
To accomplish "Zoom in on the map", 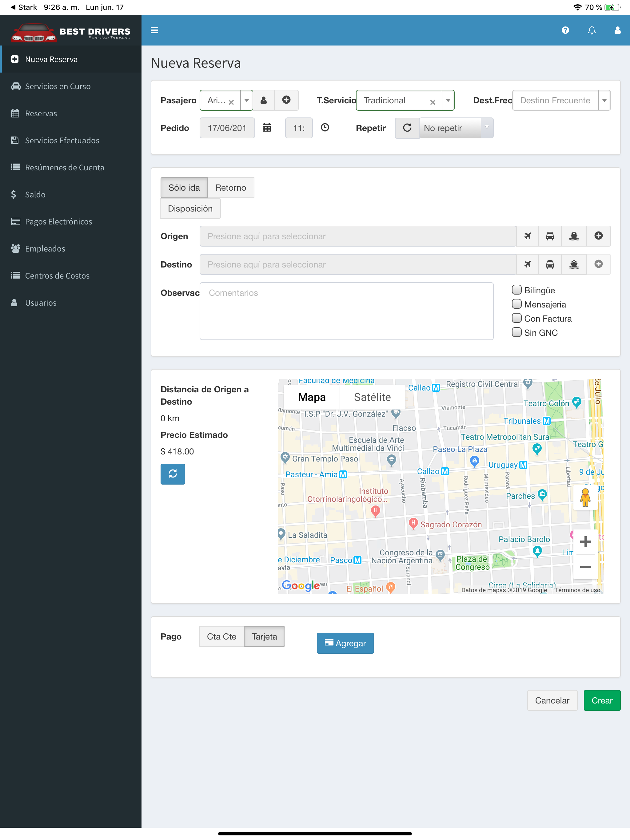I will pos(585,541).
